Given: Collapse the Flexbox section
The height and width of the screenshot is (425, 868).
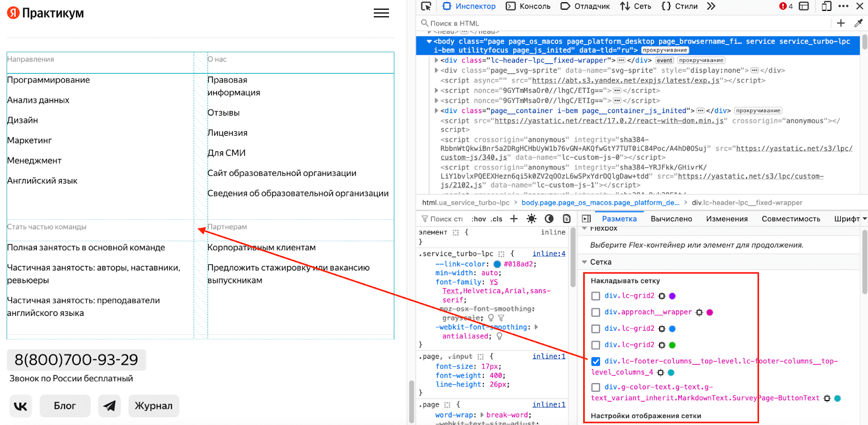Looking at the screenshot, I should coord(584,228).
